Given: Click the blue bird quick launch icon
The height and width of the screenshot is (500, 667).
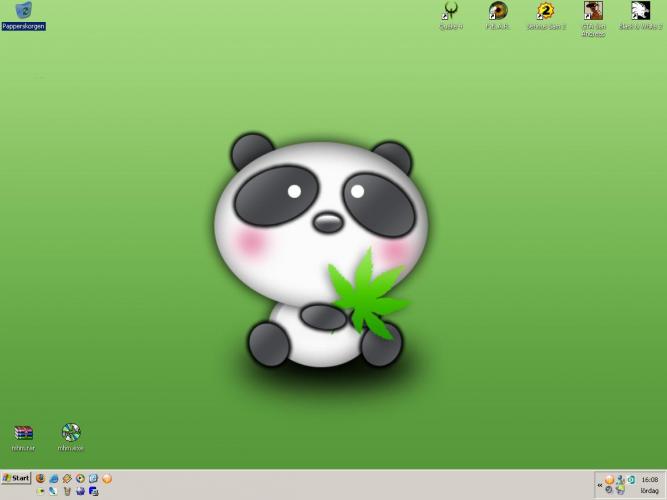Looking at the screenshot, I should (54, 479).
